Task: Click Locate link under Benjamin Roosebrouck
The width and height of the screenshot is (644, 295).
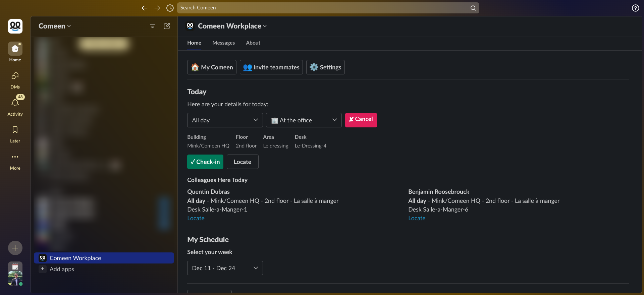Action: [417, 218]
